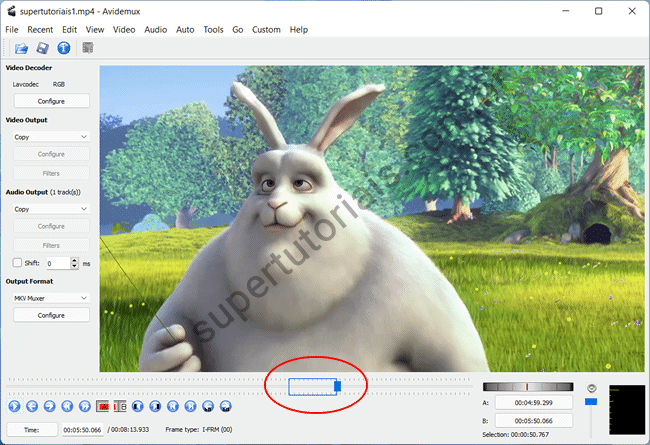
Task: Jump to the previous keyframe
Action: (68, 407)
